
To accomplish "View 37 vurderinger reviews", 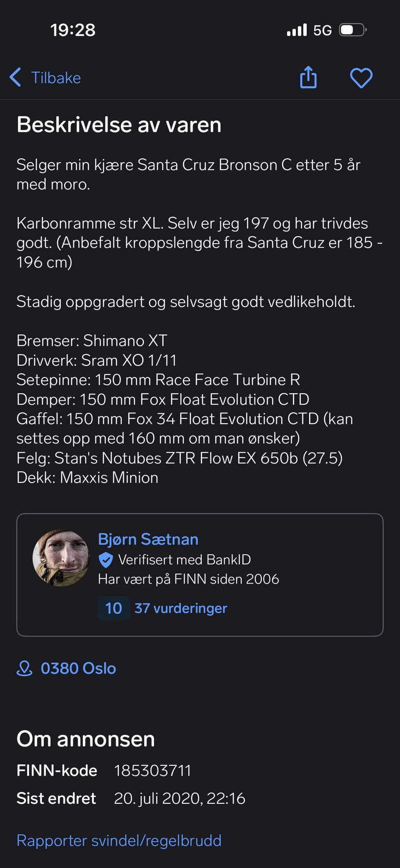I will [181, 608].
